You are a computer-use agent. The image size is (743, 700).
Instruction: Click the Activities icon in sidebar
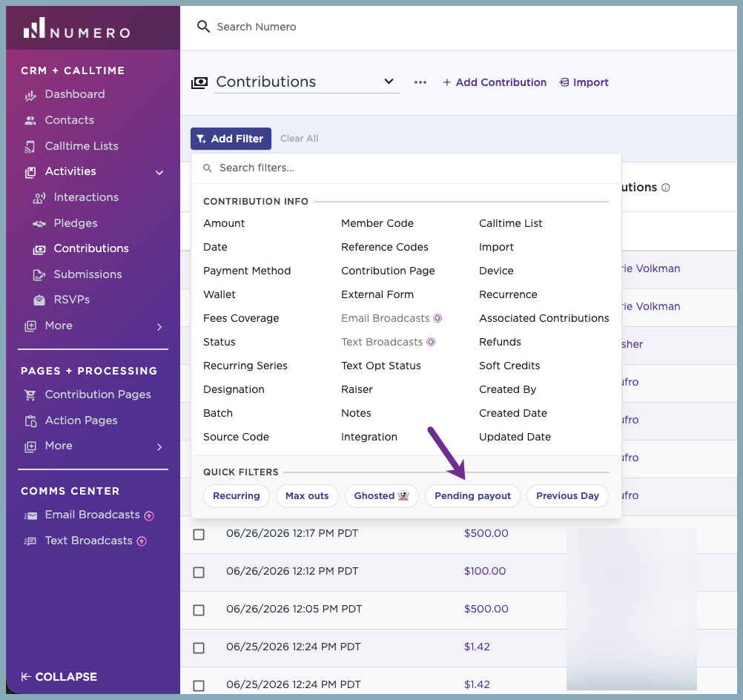30,172
